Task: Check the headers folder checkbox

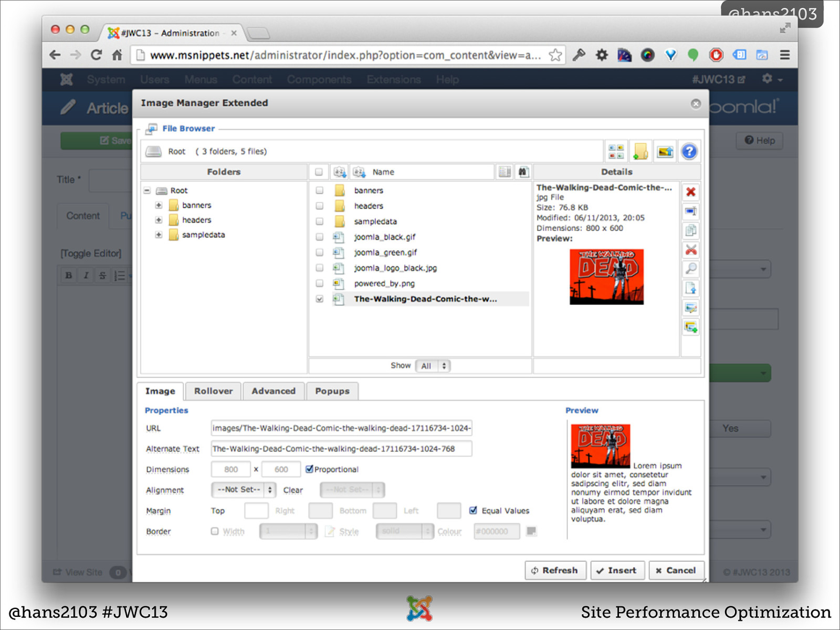Action: pos(319,206)
